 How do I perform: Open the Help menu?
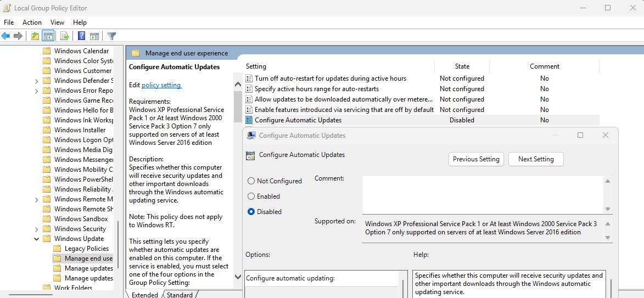(80, 22)
